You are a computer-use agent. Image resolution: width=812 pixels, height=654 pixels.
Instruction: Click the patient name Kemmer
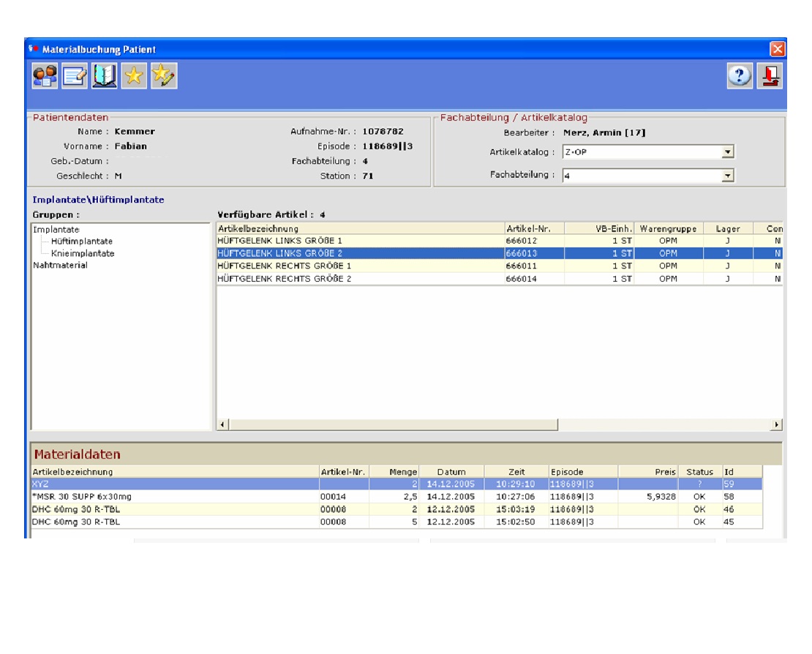135,132
